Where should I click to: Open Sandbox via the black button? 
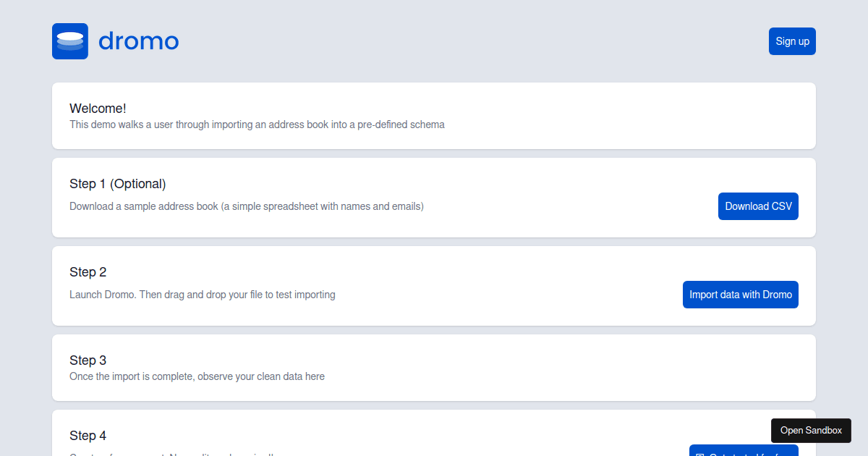point(811,430)
